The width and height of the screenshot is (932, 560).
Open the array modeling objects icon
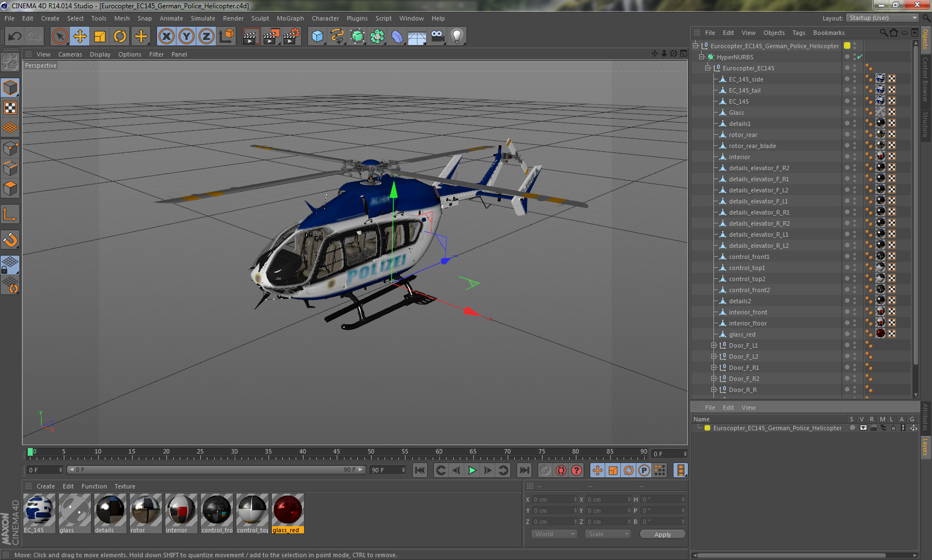click(x=377, y=37)
